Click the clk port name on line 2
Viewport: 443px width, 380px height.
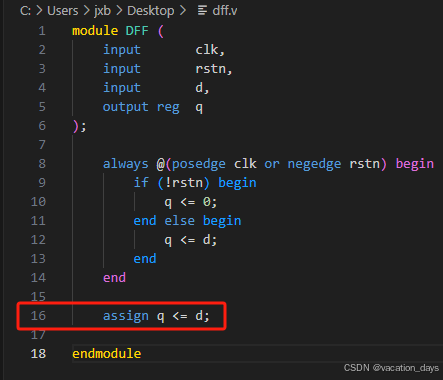tap(207, 50)
